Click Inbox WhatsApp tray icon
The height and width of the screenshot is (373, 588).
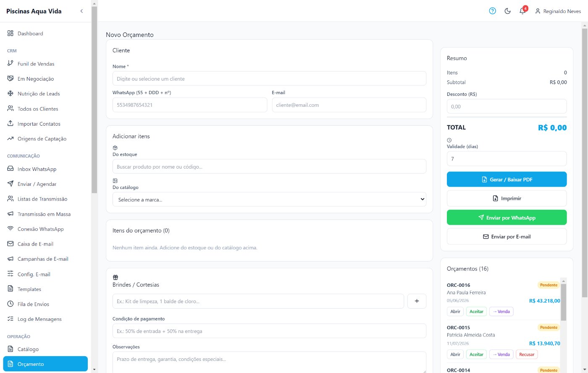(10, 169)
